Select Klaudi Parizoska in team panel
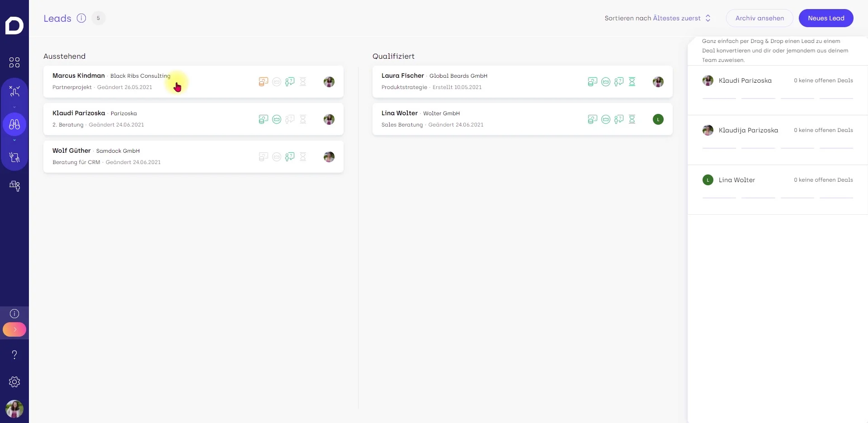This screenshot has height=423, width=868. click(x=778, y=90)
